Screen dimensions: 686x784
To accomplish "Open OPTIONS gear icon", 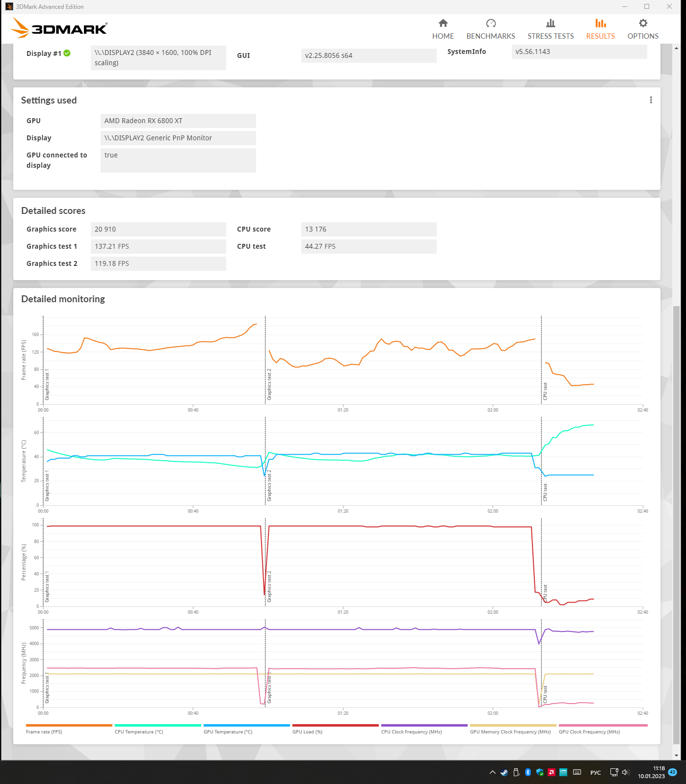I will [x=643, y=23].
